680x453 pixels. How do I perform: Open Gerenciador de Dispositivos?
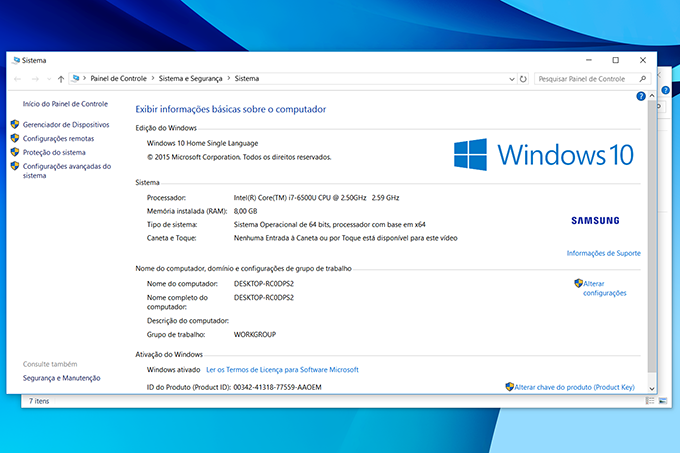(65, 124)
